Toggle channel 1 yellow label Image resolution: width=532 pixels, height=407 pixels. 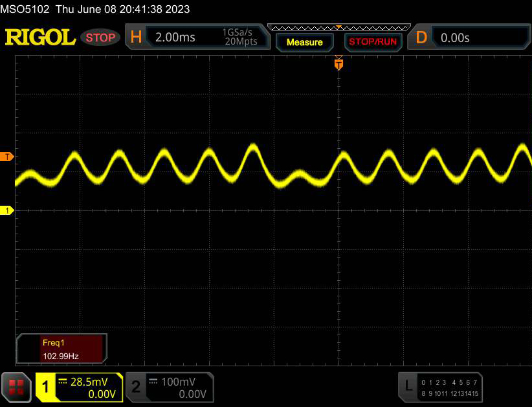(45, 387)
